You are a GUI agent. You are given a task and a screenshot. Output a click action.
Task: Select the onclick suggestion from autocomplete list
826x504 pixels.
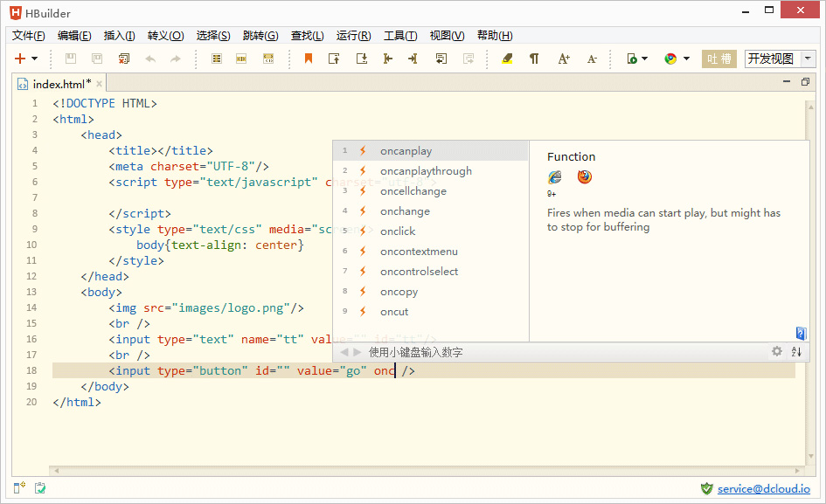coord(398,231)
